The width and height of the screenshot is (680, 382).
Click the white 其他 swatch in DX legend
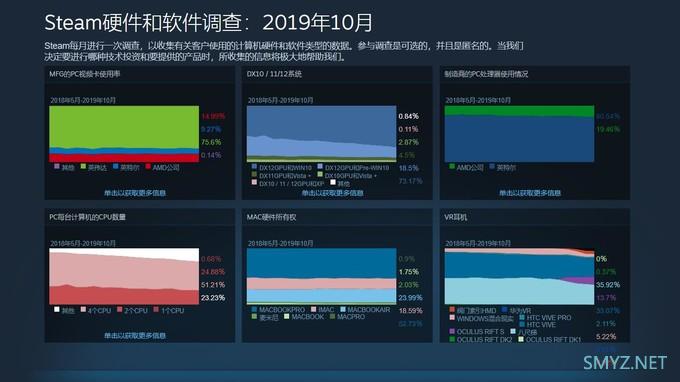(x=333, y=182)
